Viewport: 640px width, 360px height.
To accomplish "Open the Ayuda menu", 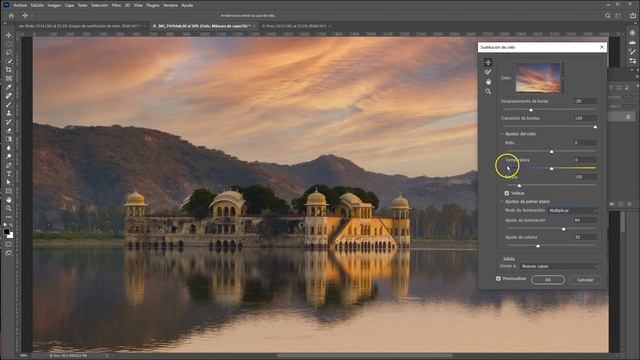I will (x=187, y=5).
